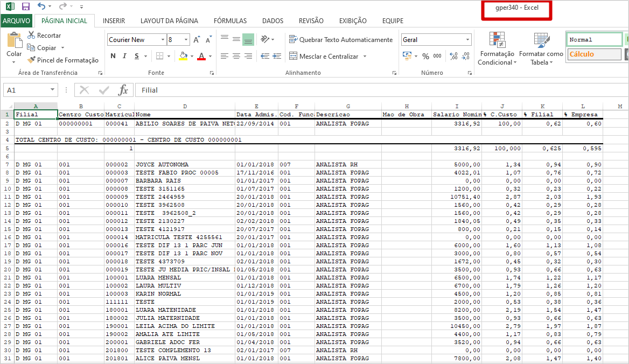
Task: Decrease decimal places
Action: 466,56
